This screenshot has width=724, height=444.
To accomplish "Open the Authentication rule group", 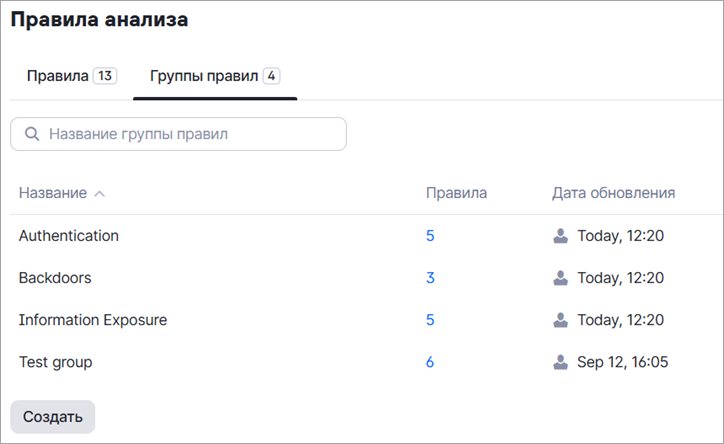I will pos(69,236).
